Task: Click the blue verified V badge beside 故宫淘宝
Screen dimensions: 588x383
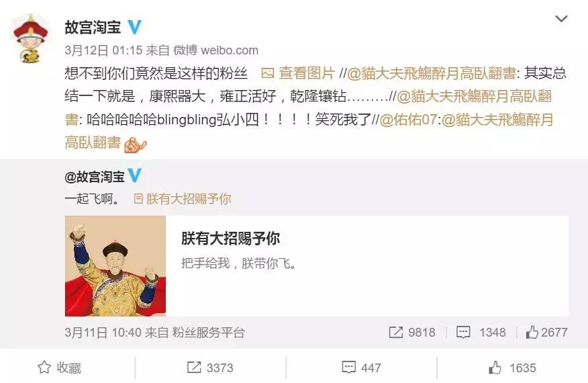Action: (x=135, y=27)
